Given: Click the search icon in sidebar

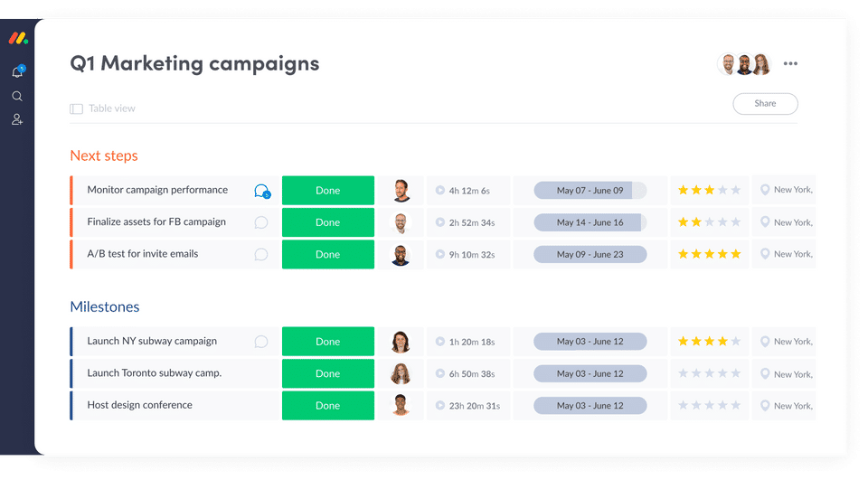Looking at the screenshot, I should [x=17, y=96].
